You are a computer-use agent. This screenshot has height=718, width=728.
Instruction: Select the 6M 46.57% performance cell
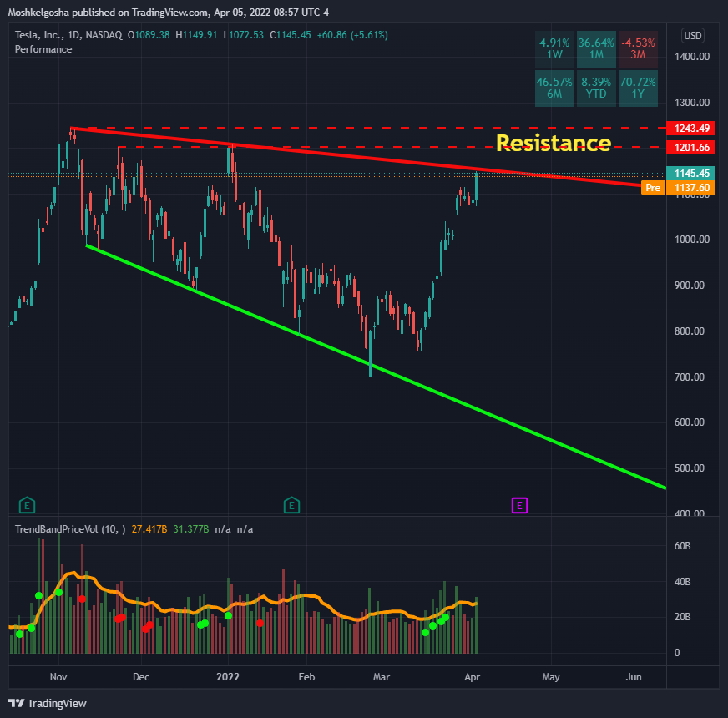coord(554,88)
